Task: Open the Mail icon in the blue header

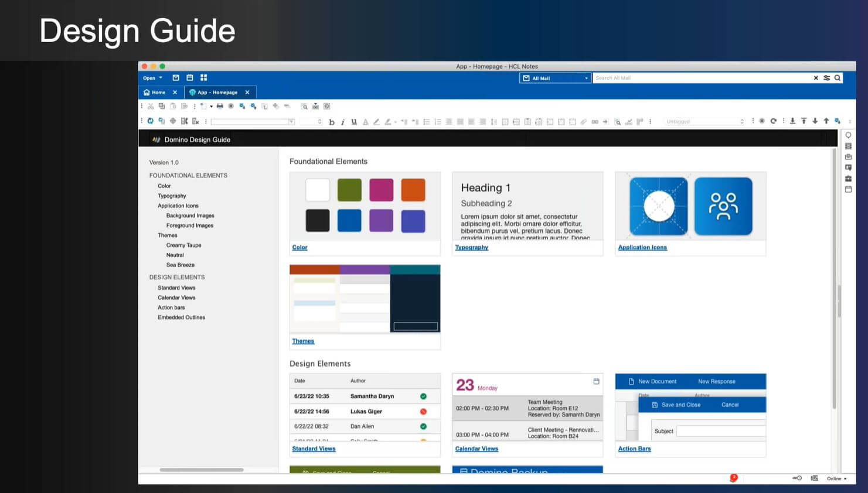Action: [x=176, y=78]
